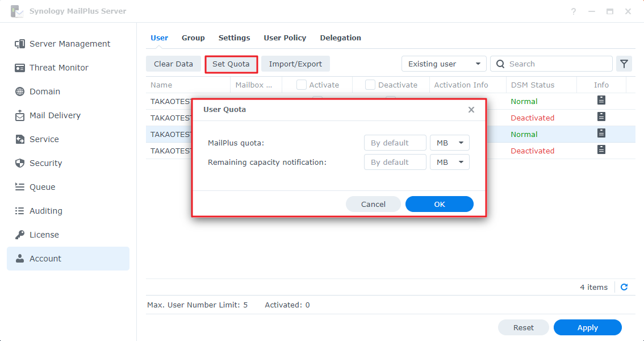Switch to the Group tab
Image resolution: width=644 pixels, height=341 pixels.
(x=193, y=38)
